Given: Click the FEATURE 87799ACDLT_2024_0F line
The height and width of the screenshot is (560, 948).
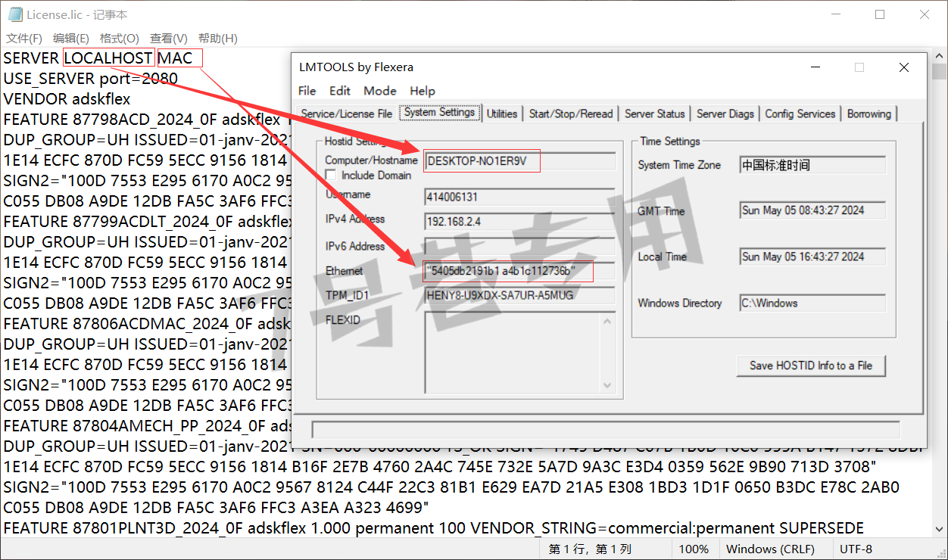Looking at the screenshot, I should pos(148,221).
